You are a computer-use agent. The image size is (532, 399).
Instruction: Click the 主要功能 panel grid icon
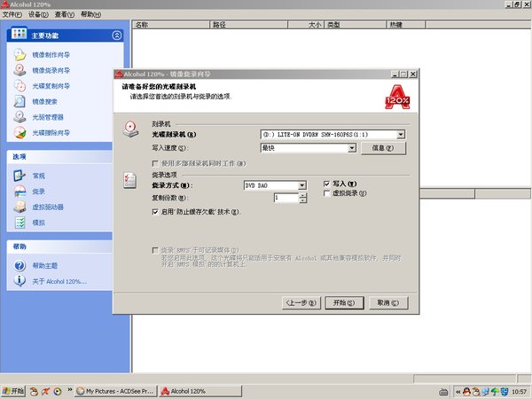[19, 34]
